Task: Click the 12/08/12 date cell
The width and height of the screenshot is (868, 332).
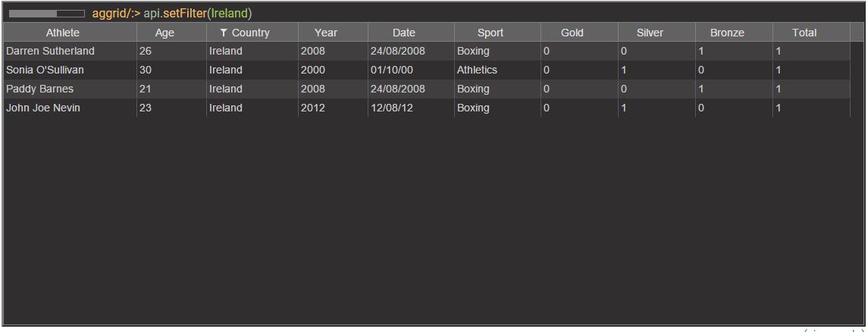Action: tap(391, 108)
